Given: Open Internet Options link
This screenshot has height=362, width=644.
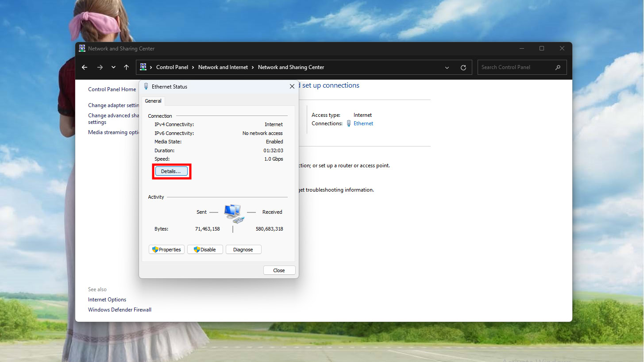Looking at the screenshot, I should pos(107,300).
